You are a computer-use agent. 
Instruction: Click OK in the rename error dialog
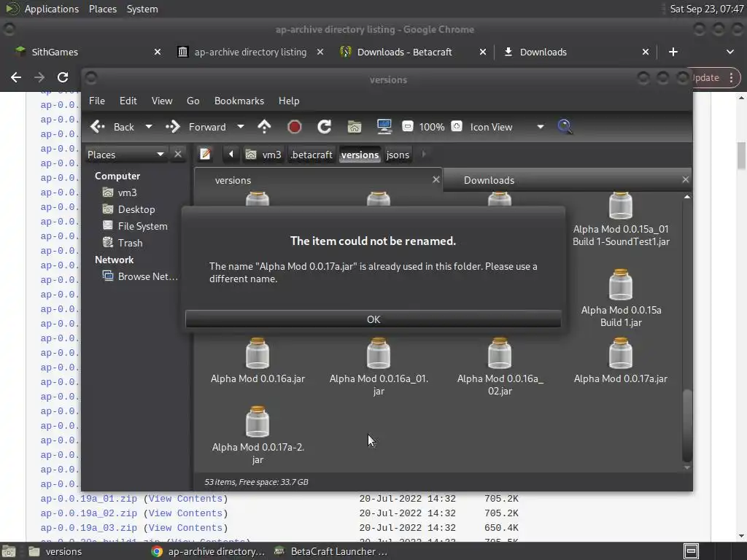tap(373, 319)
